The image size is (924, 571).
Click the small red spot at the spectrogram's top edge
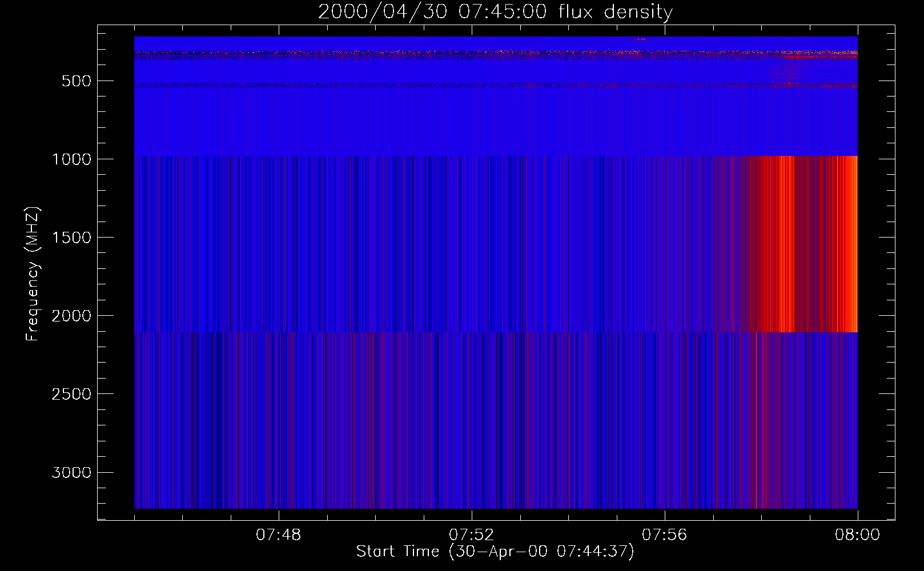pos(640,39)
